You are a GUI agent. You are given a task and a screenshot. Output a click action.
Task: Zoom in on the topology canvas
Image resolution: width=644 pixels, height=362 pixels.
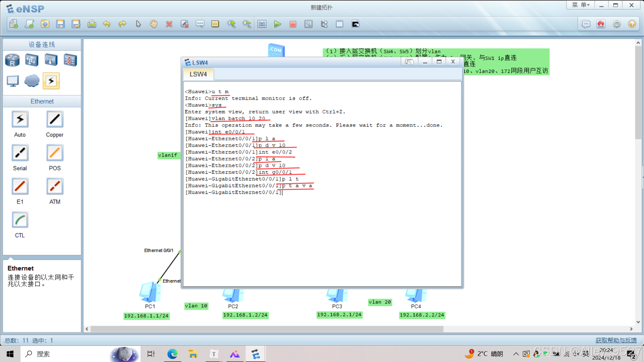231,24
